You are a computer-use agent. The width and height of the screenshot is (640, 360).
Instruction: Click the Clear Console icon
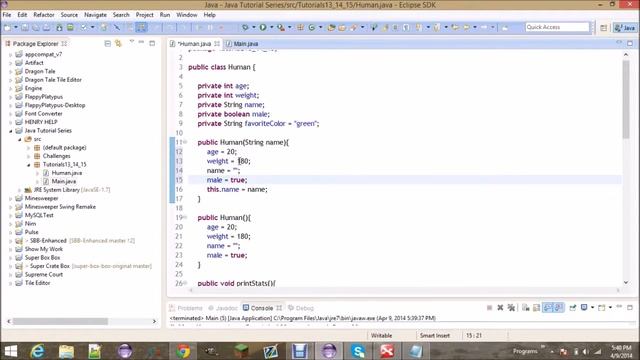(526, 307)
